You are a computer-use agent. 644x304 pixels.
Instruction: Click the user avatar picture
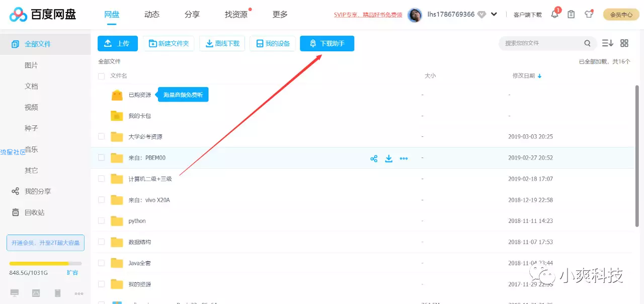pos(415,15)
